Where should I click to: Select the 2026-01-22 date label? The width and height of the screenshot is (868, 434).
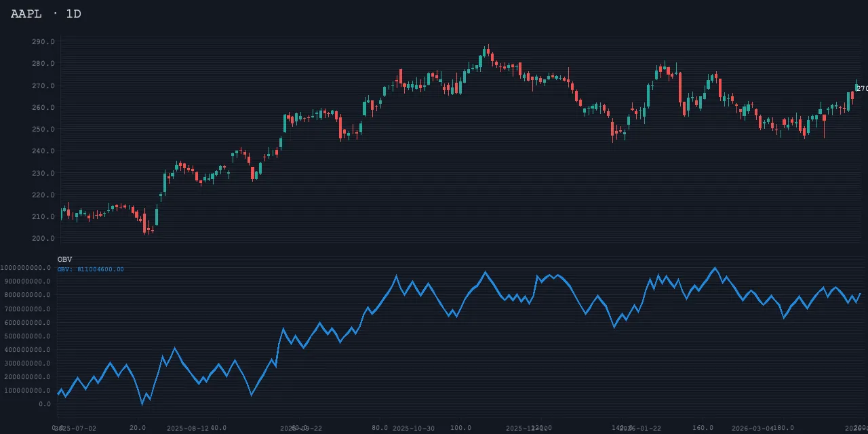(x=640, y=429)
